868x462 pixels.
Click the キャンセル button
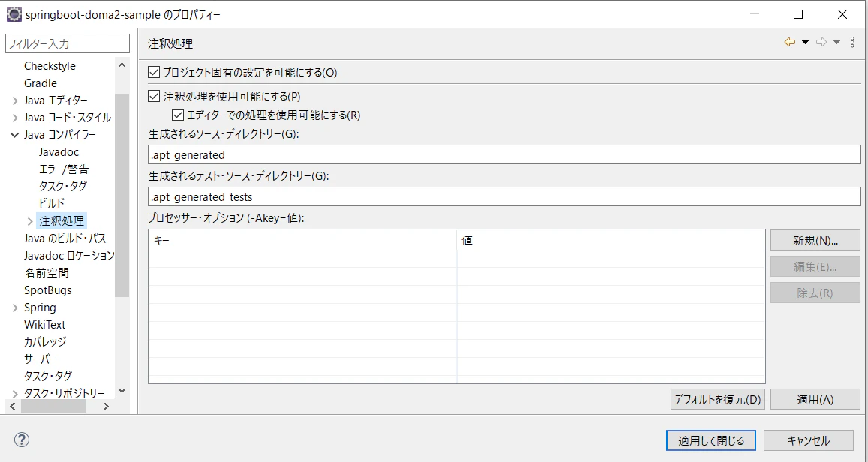(x=809, y=440)
